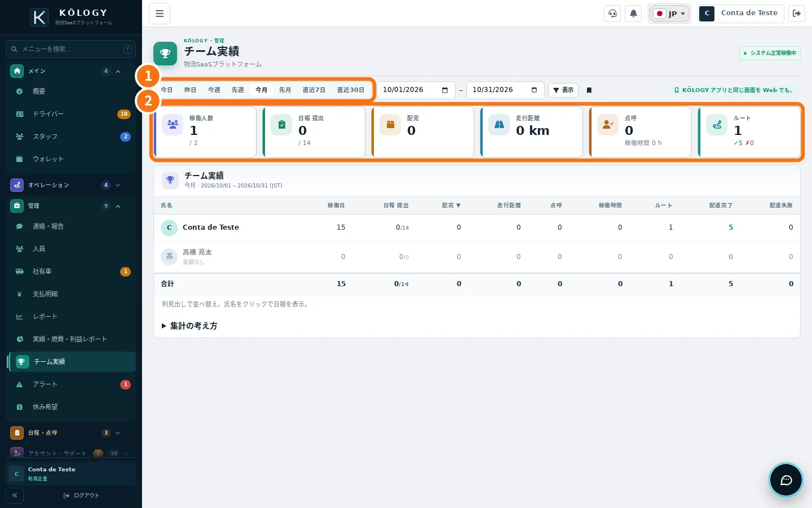The image size is (812, 508).
Task: Click the 点呼 roll-call card icon
Action: [x=608, y=125]
